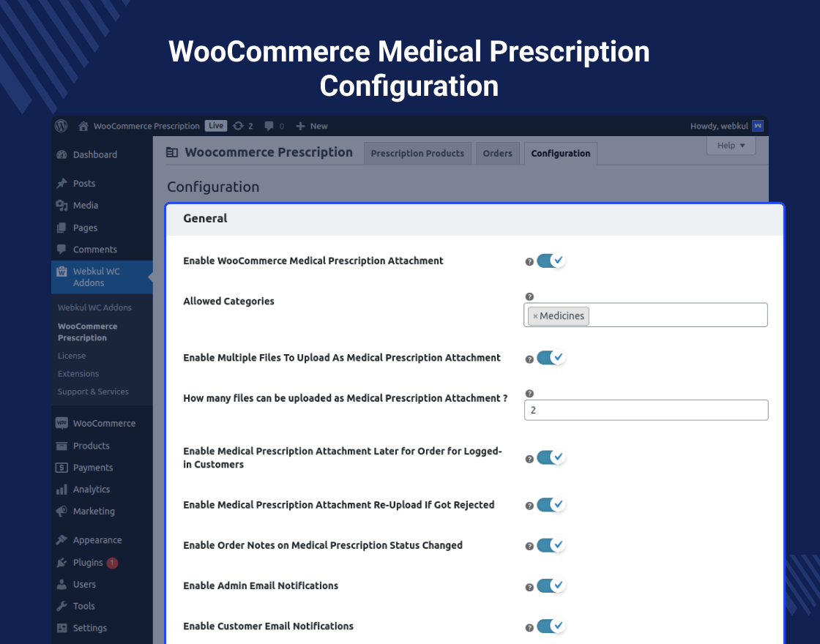Click the webkul user avatar
Screen dimensions: 820x644
pos(758,126)
